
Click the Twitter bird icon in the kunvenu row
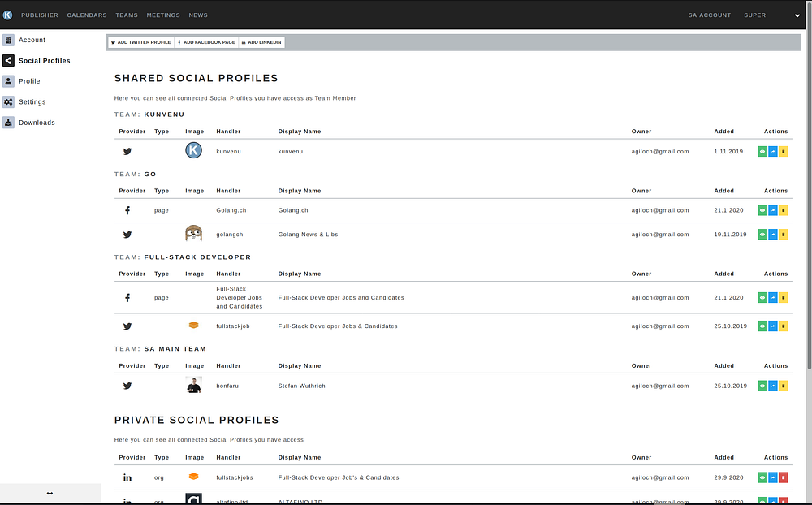pyautogui.click(x=127, y=152)
